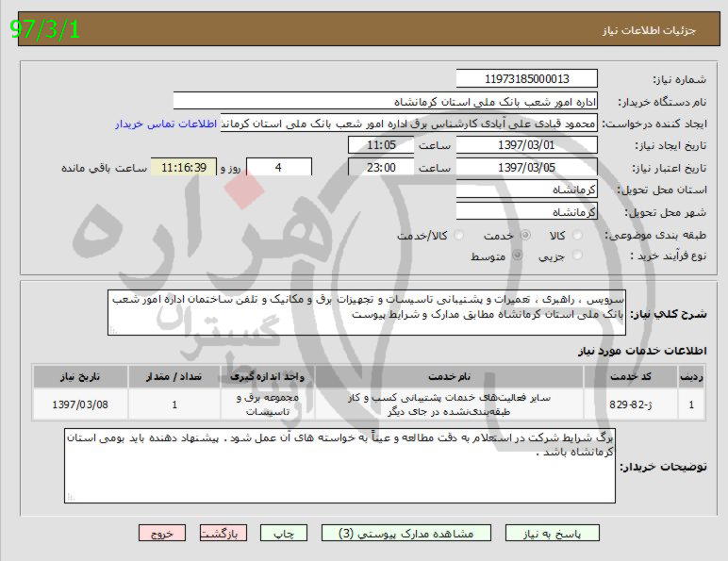Click the واحد اندازه گیری column header
728x561 pixels.
(x=268, y=376)
